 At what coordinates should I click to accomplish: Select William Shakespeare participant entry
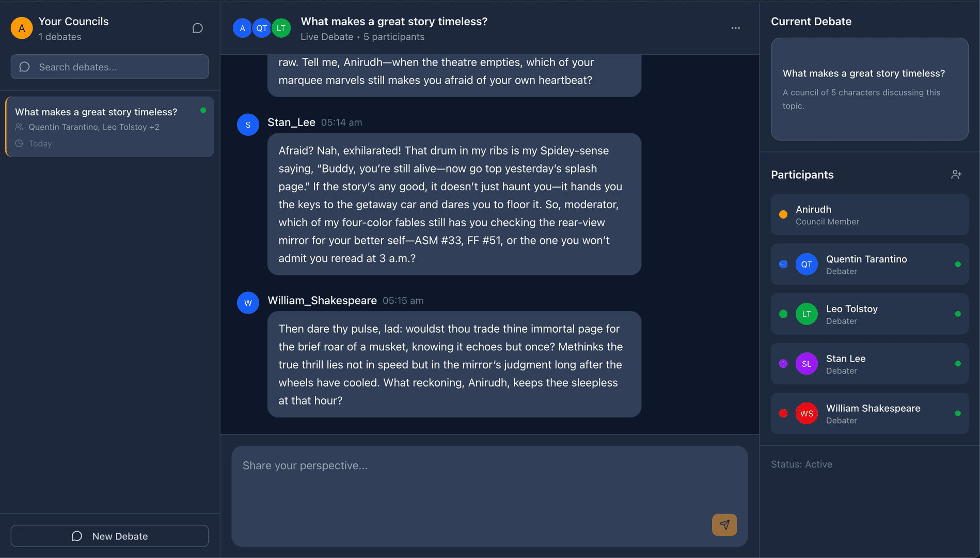[870, 413]
